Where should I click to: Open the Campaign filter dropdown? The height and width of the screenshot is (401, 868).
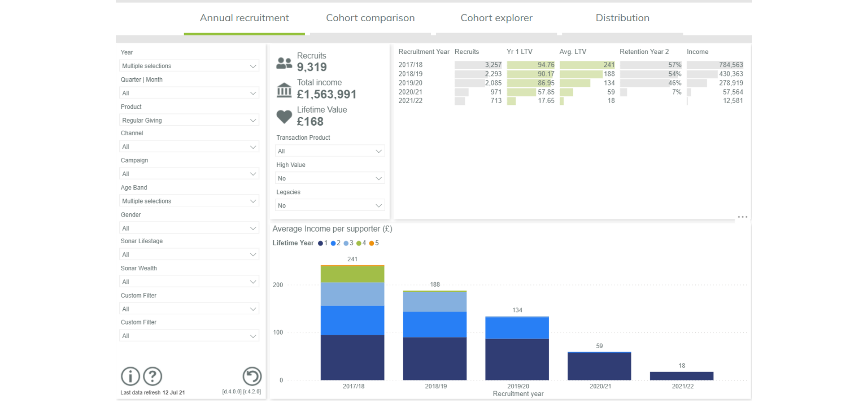click(189, 174)
